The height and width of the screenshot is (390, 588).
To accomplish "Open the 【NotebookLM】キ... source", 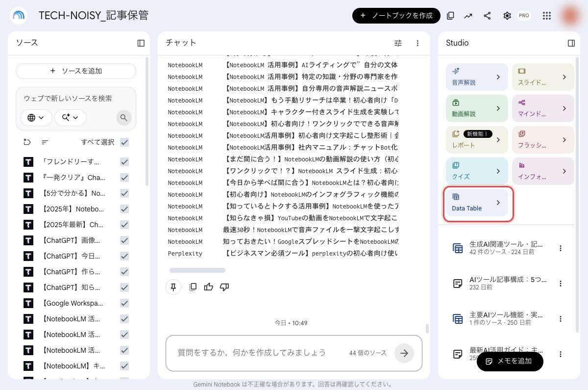I will pos(74,366).
